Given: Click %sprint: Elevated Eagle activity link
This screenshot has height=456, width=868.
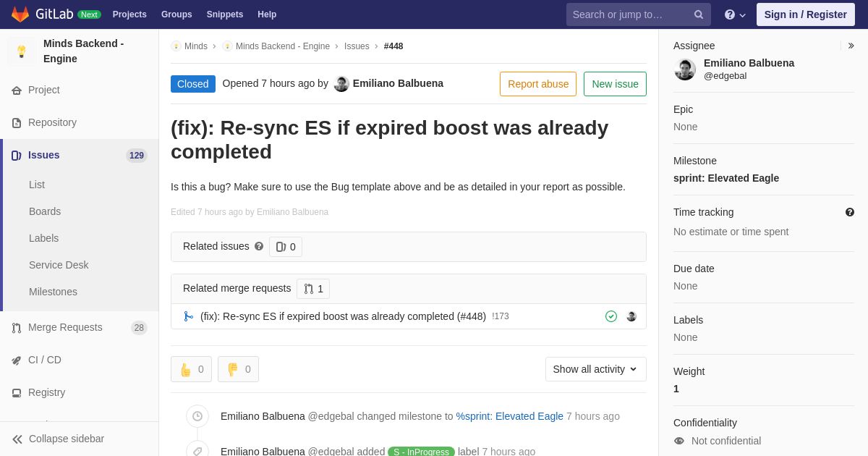Looking at the screenshot, I should (x=509, y=416).
